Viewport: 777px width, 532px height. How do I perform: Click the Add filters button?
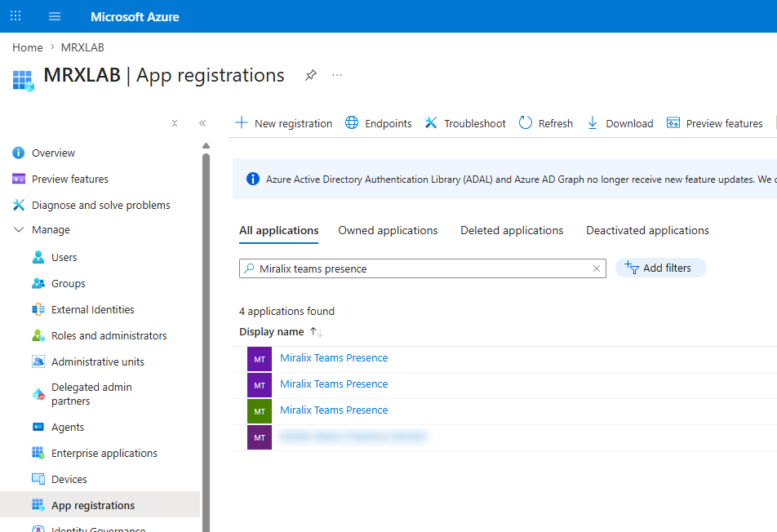[660, 268]
